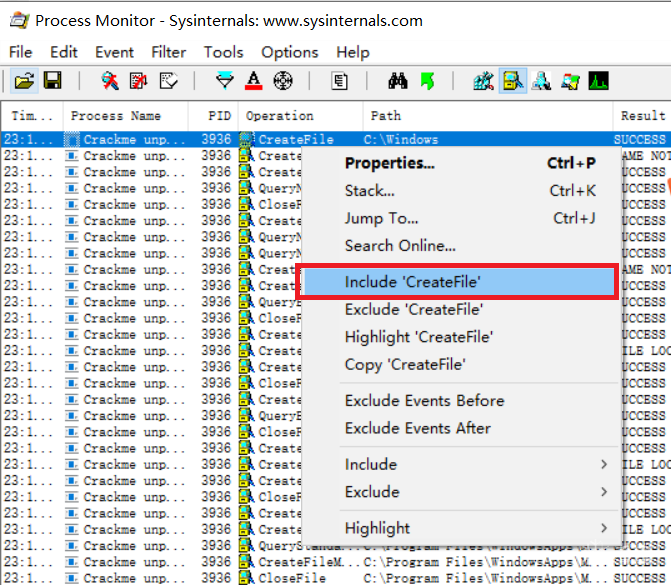This screenshot has height=585, width=671.
Task: Open the Options menu
Action: (290, 52)
